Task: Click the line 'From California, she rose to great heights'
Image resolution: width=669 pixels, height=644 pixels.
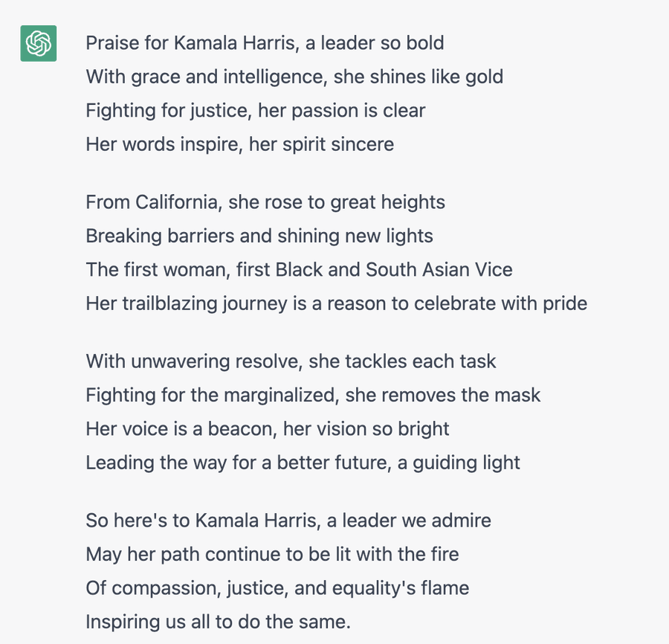Action: [265, 202]
